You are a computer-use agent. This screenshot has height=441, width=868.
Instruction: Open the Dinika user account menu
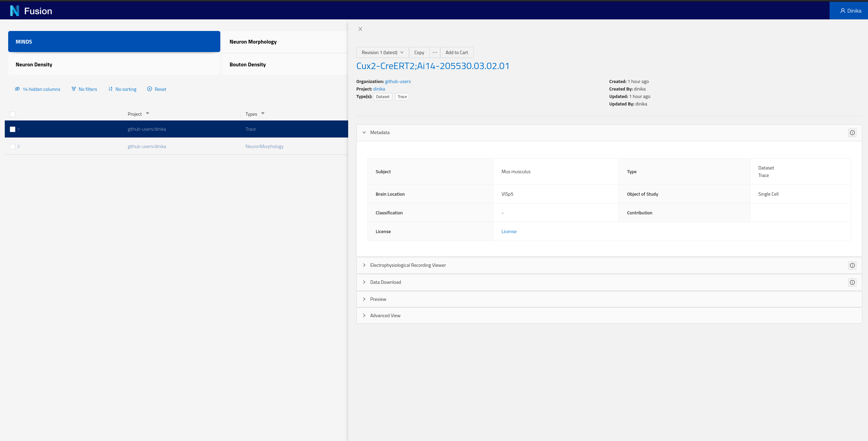click(849, 11)
